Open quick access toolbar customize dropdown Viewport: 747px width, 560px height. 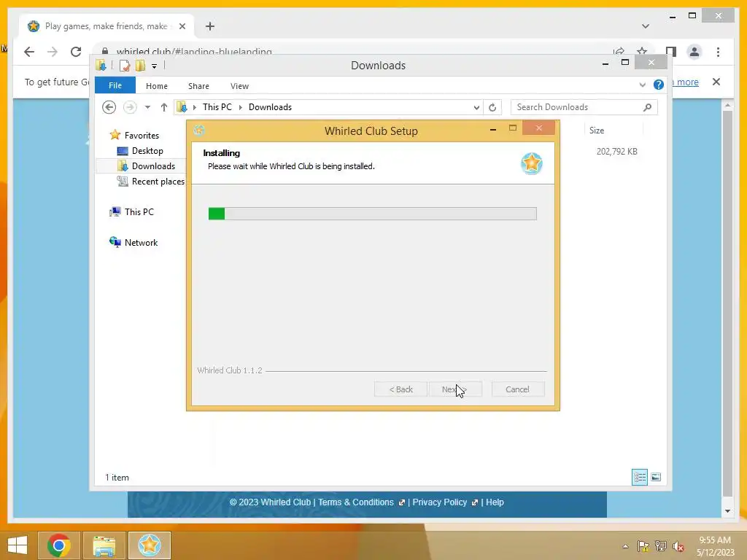pos(155,66)
